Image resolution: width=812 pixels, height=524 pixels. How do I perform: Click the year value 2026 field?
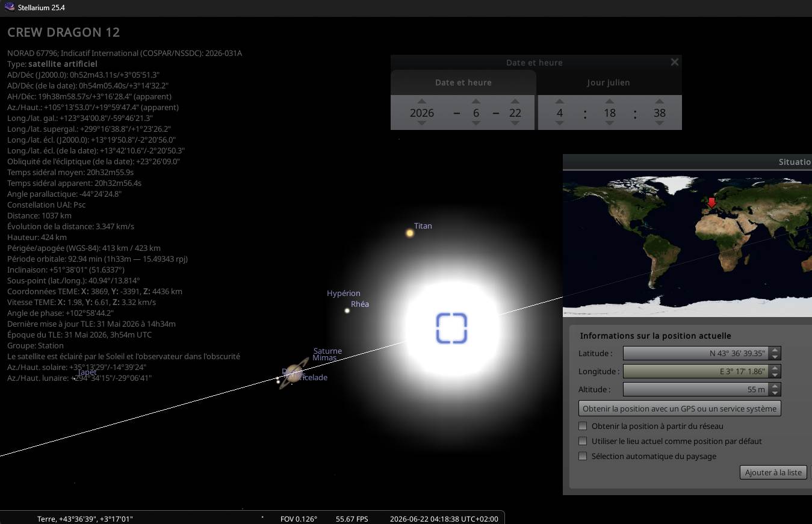tap(422, 113)
